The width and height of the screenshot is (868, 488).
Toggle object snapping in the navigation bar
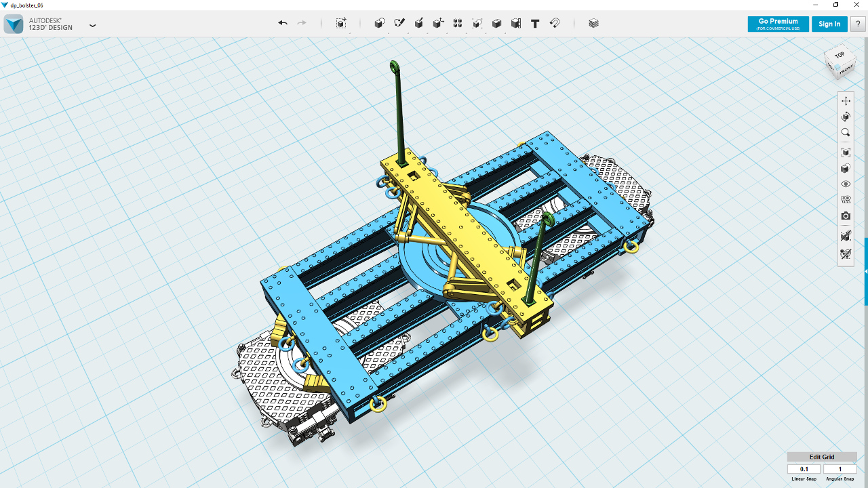[x=846, y=236]
